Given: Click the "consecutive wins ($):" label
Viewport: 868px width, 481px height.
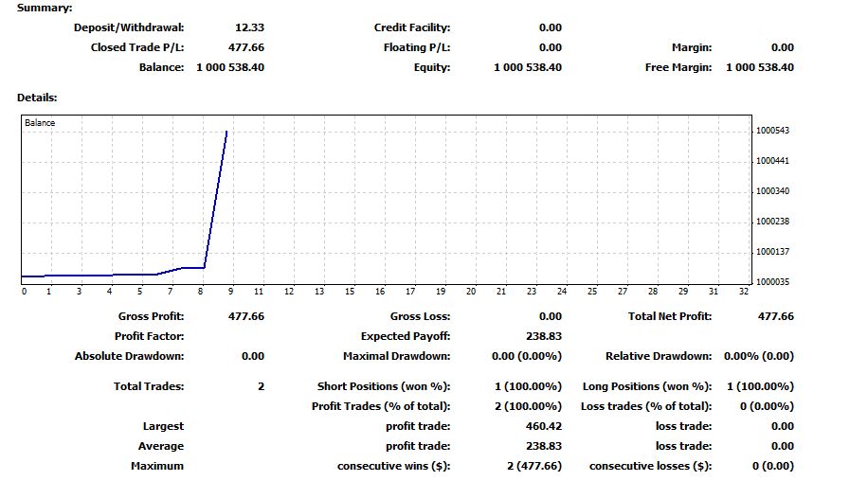Looking at the screenshot, I should coord(393,466).
